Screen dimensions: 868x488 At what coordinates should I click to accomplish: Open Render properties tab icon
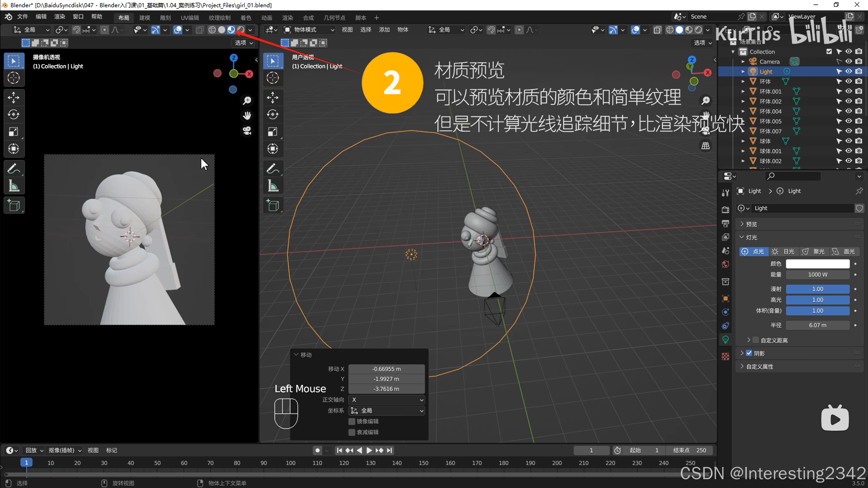pyautogui.click(x=725, y=210)
